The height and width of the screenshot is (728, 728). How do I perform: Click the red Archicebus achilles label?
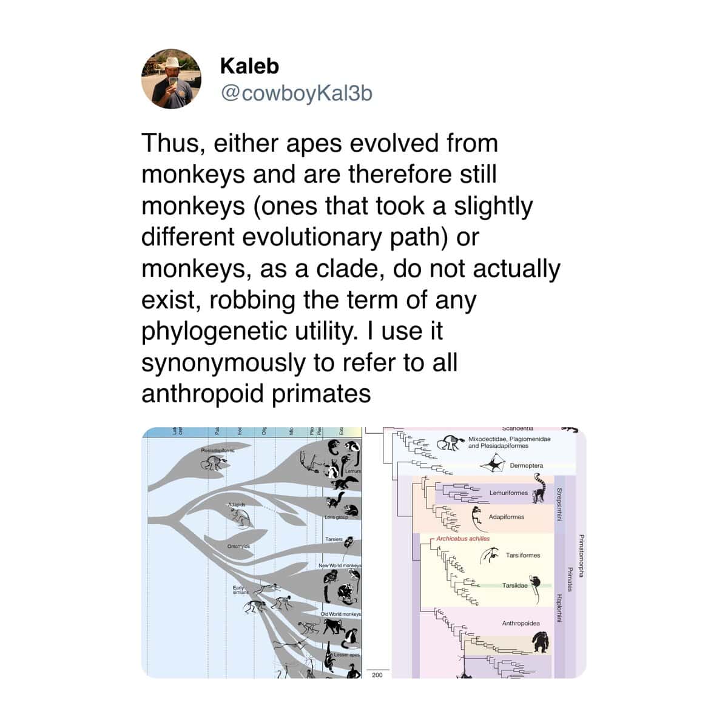[463, 538]
